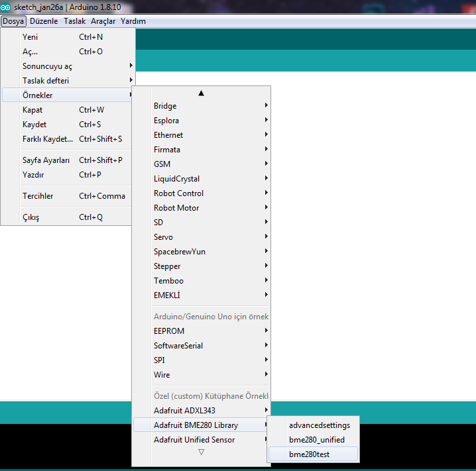The image size is (476, 471).
Task: Expand EEPROM examples
Action: pos(202,331)
